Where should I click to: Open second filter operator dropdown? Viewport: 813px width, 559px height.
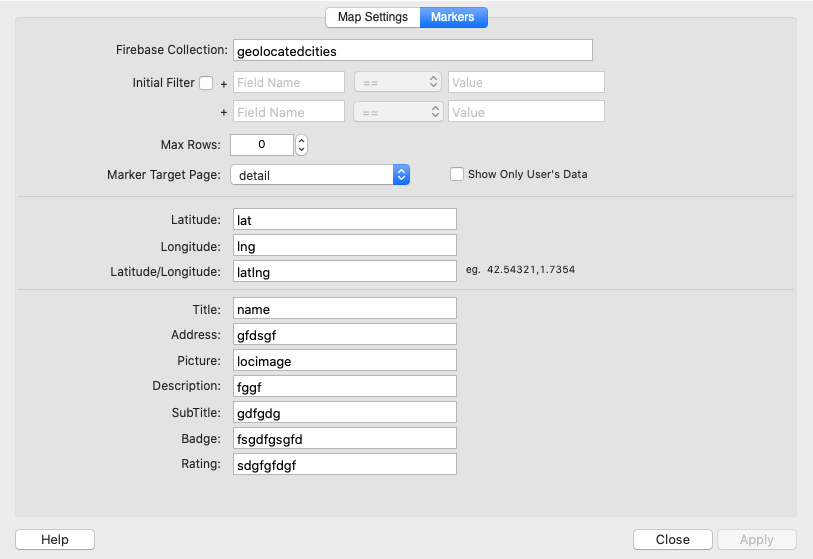(397, 112)
